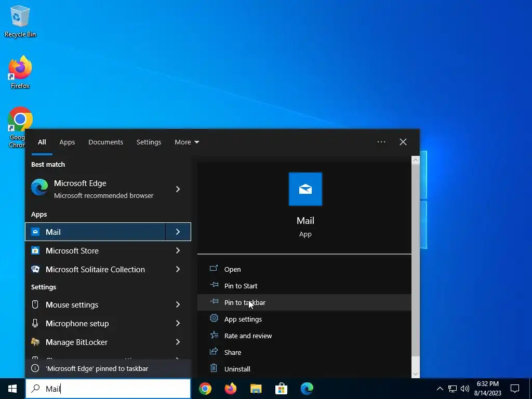Open the Windows Start button
Viewport: 532px width, 399px height.
tap(12, 389)
